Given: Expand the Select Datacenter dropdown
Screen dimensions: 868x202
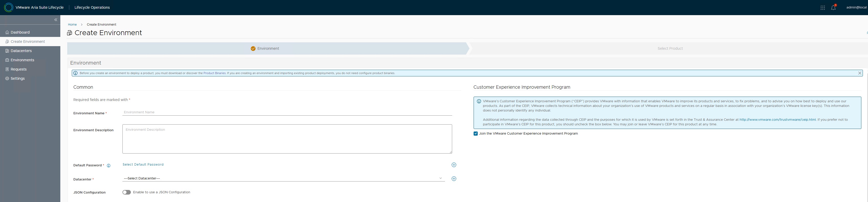Looking at the screenshot, I should [283, 178].
